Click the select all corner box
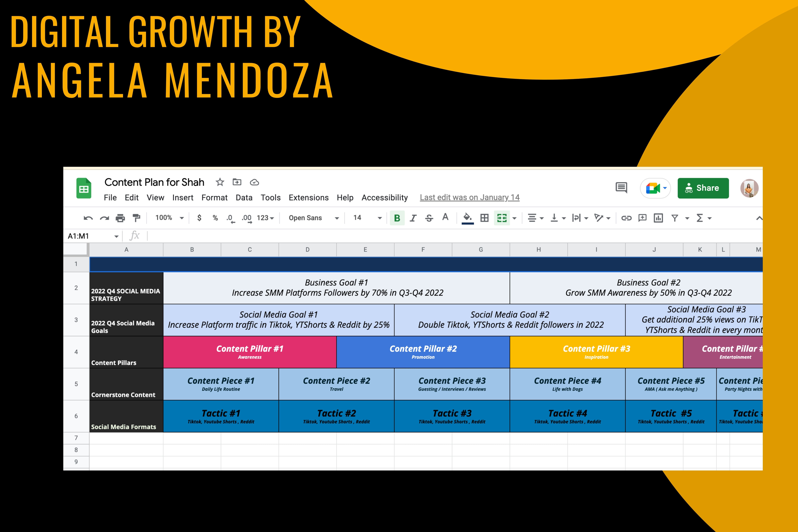The width and height of the screenshot is (798, 532). 76,249
